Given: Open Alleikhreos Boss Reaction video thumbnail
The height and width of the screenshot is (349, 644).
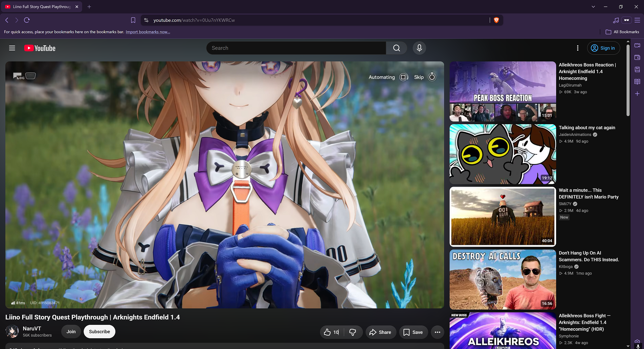Looking at the screenshot, I should pyautogui.click(x=503, y=91).
